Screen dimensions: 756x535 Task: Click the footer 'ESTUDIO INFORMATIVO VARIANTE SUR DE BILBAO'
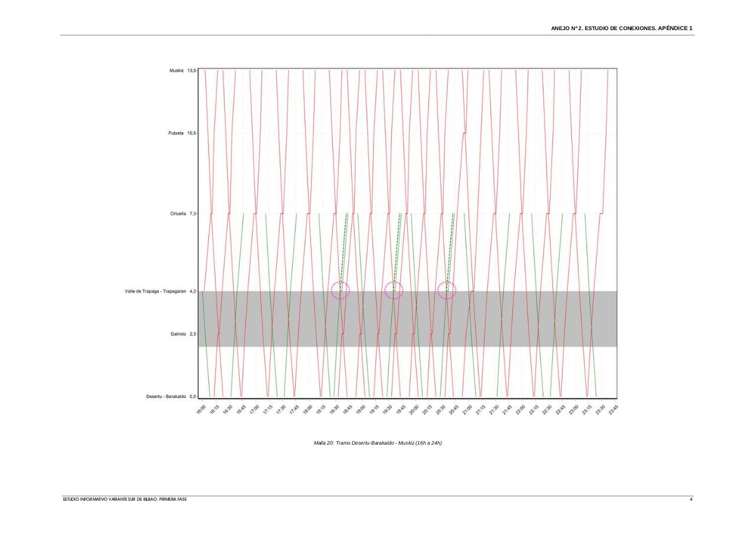[x=125, y=500]
